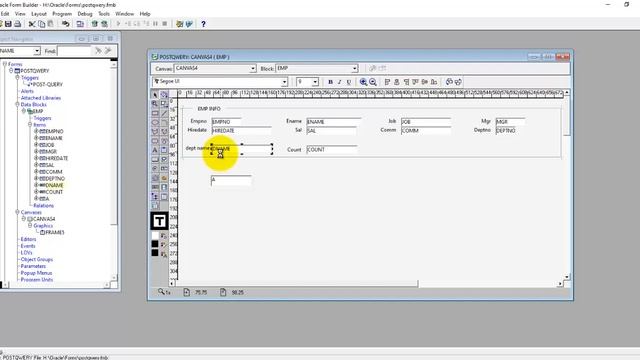Open the Help menu
The height and width of the screenshot is (360, 640).
tap(145, 14)
